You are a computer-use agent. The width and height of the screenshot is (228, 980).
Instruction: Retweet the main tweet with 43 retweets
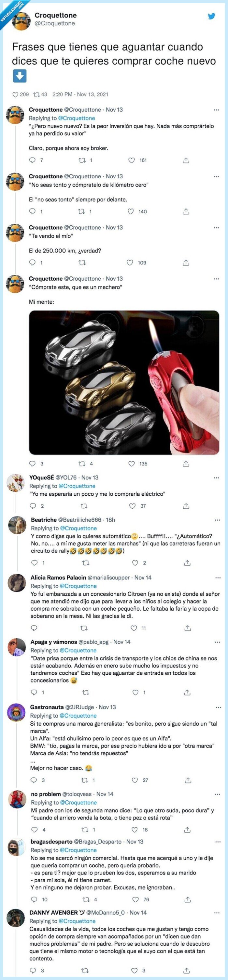click(x=37, y=94)
